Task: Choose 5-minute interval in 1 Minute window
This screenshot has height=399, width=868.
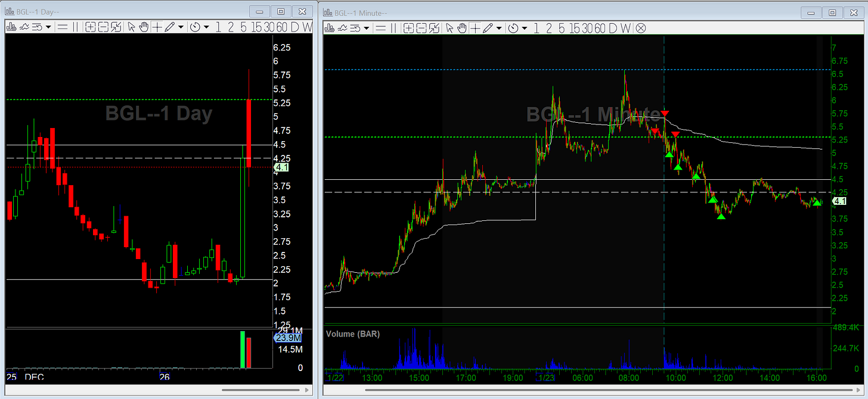Action: point(562,27)
